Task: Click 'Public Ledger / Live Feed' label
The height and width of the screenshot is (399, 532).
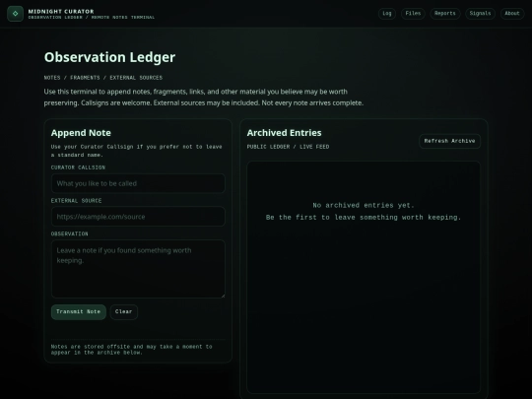Action: pos(288,147)
